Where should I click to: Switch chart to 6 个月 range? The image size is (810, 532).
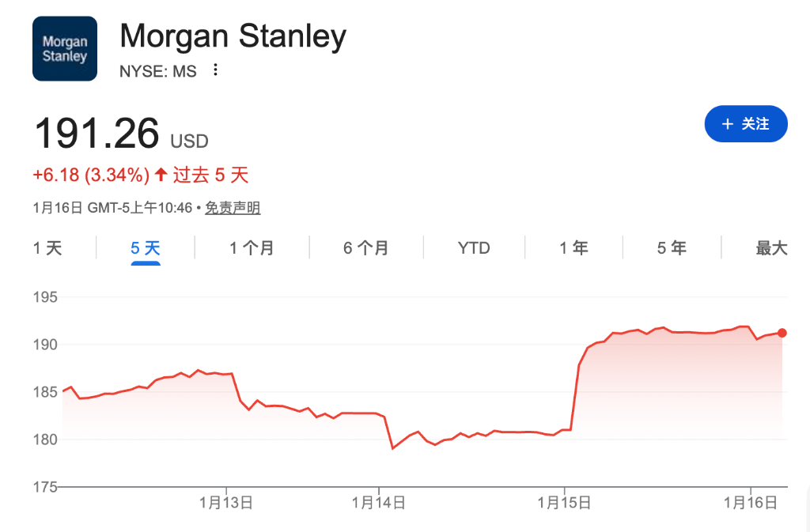(365, 248)
